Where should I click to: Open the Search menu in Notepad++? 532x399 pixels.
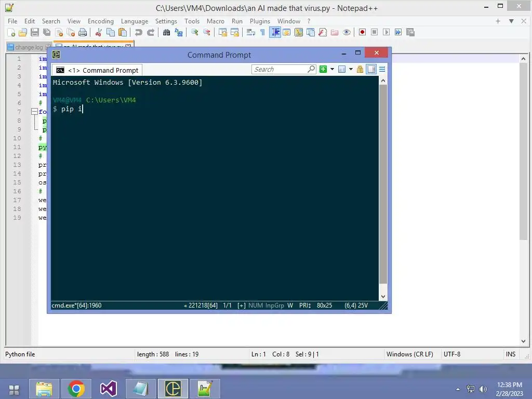click(51, 21)
